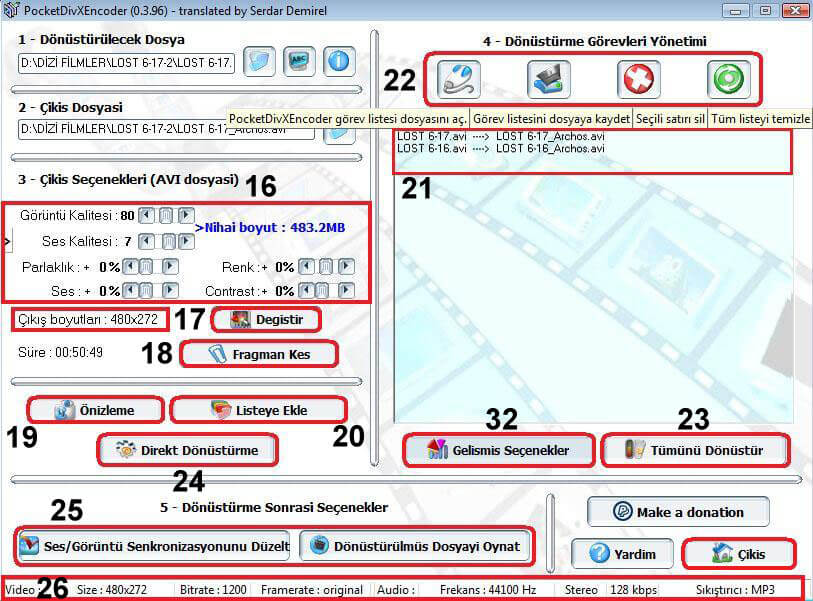Open Önizleme preview
This screenshot has width=813, height=601.
click(95, 410)
